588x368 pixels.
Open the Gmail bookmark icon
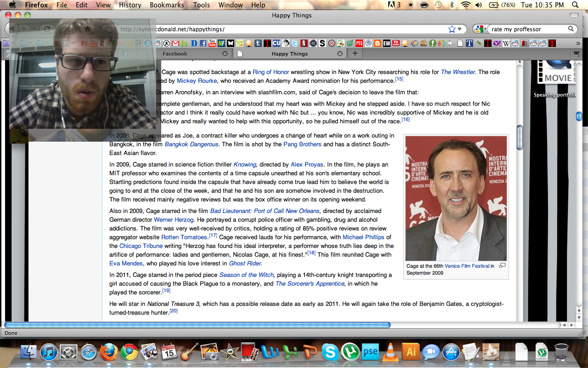[175, 43]
